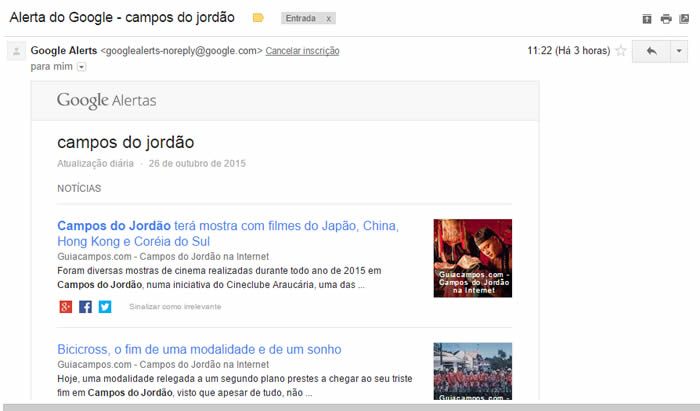
Task: Open the first article's film thumbnail image
Action: (x=472, y=258)
